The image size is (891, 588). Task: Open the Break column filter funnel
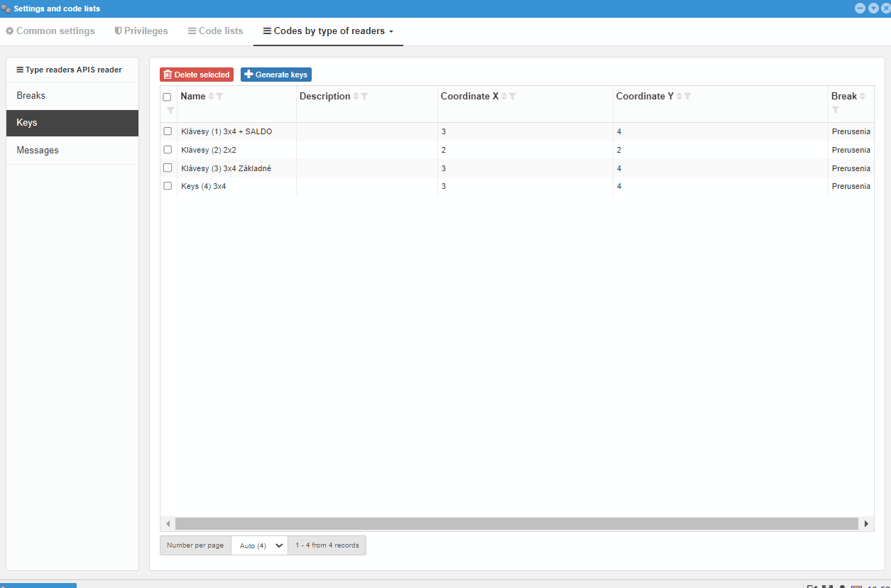836,110
